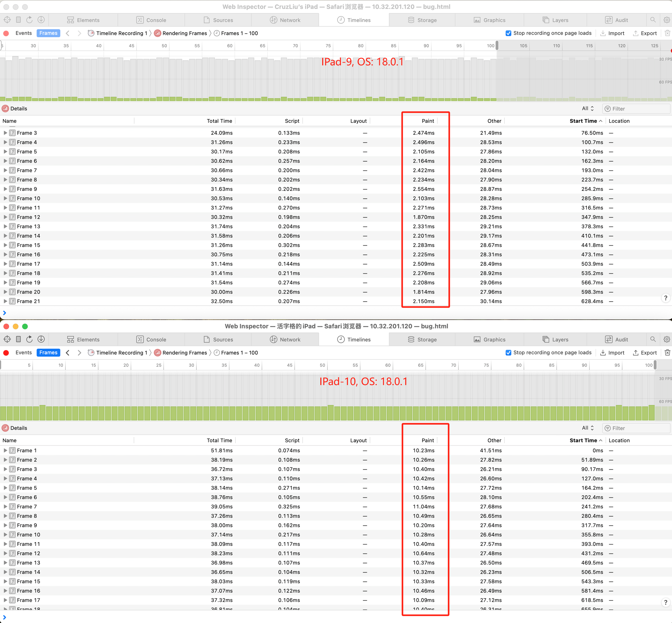Select Frames view in lower window
The width and height of the screenshot is (672, 623).
(48, 353)
